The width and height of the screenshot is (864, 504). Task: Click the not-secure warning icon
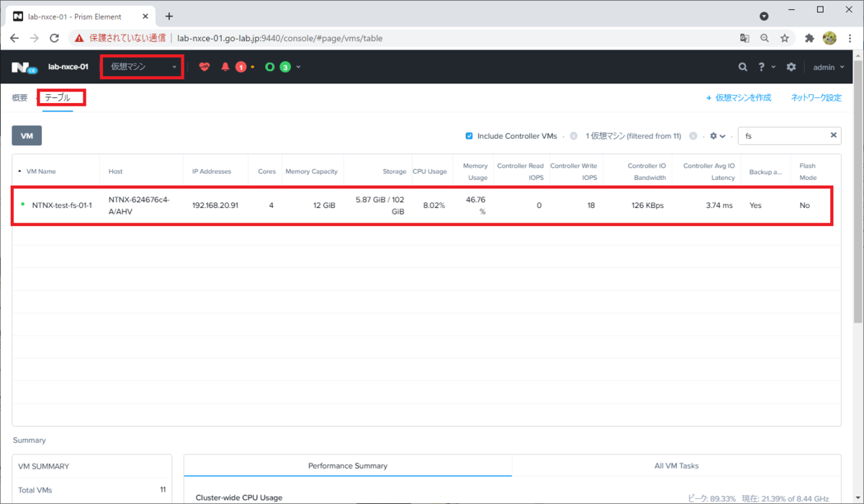(x=81, y=38)
